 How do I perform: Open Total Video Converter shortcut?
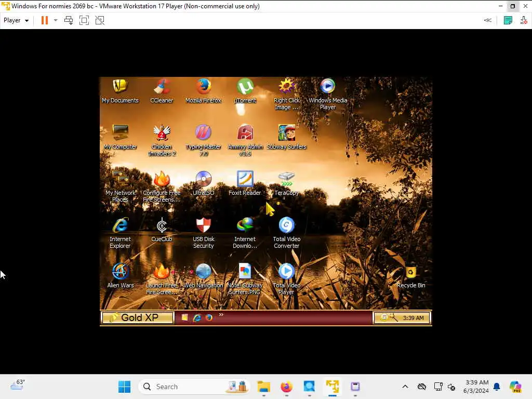[x=287, y=233]
